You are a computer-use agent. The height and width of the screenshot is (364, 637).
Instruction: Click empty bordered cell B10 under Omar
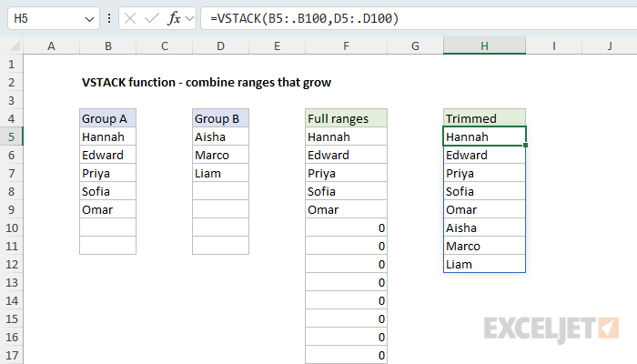pyautogui.click(x=107, y=227)
